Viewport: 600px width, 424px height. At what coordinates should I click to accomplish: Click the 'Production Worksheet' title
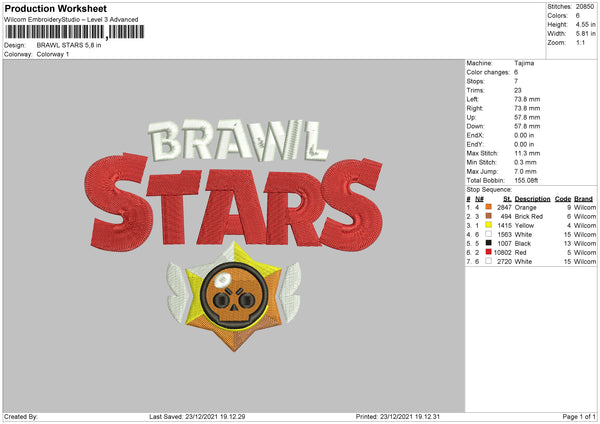click(56, 8)
